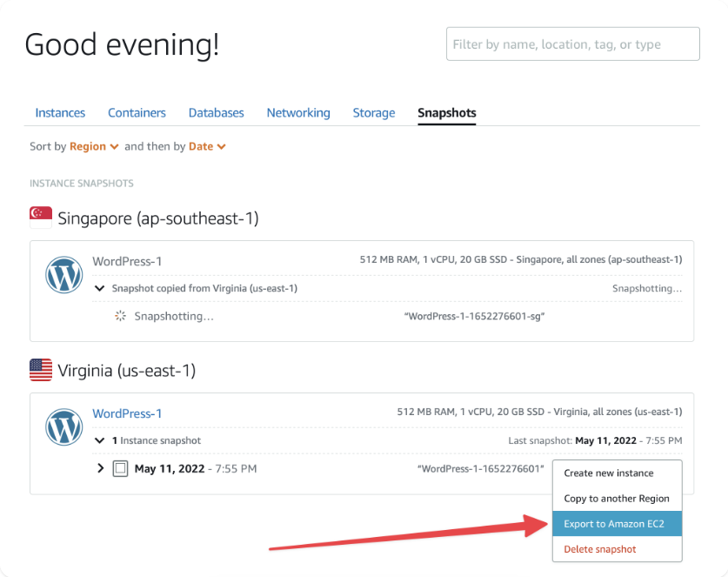
Task: Click the 'Good evening!' greeting heading
Action: point(122,45)
